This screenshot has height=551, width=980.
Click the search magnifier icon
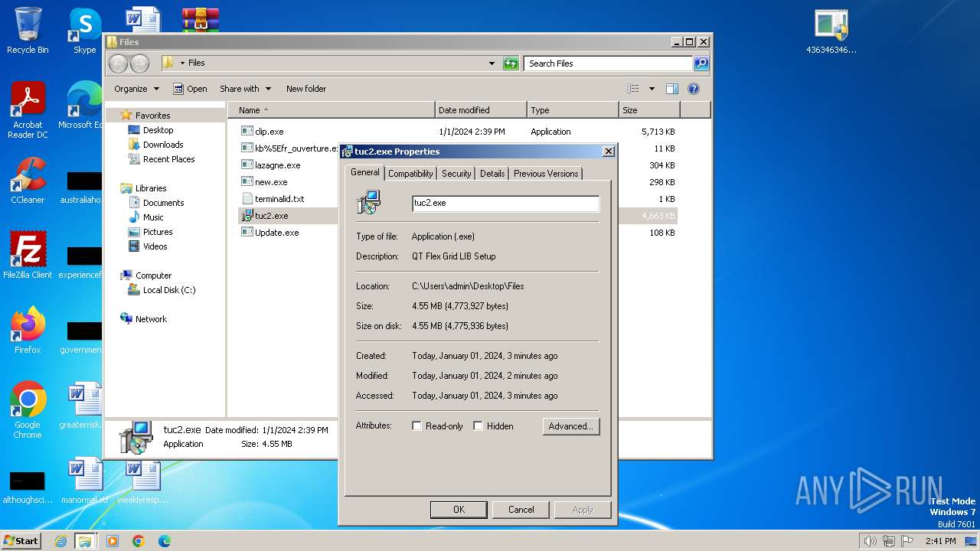(x=701, y=64)
